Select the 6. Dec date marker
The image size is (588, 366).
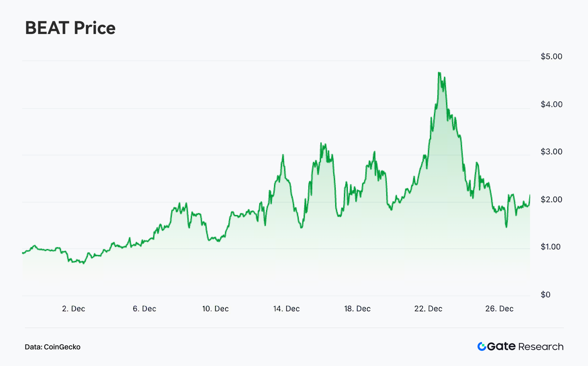pos(144,309)
